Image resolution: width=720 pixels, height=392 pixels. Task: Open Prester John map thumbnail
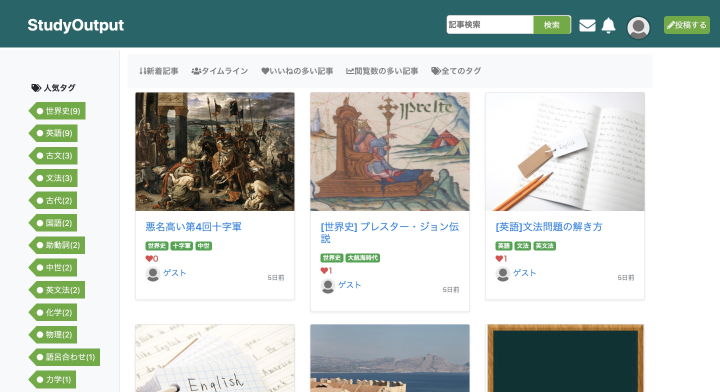(x=390, y=151)
